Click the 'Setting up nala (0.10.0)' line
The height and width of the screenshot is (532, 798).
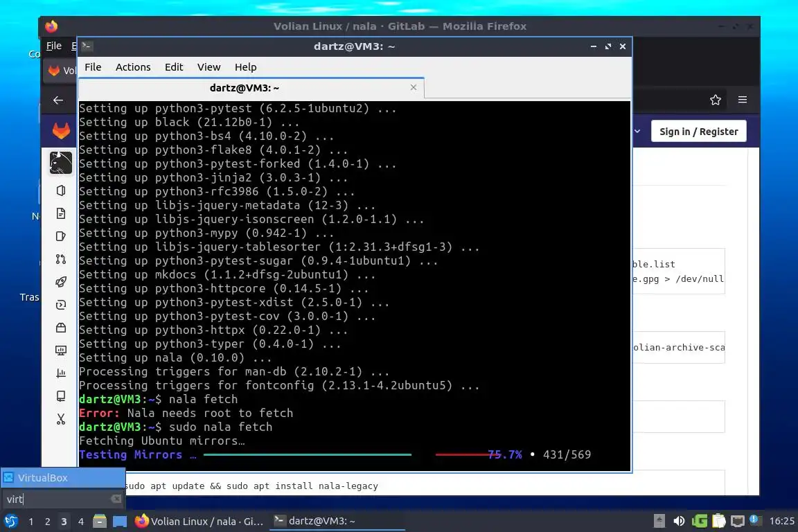point(175,357)
